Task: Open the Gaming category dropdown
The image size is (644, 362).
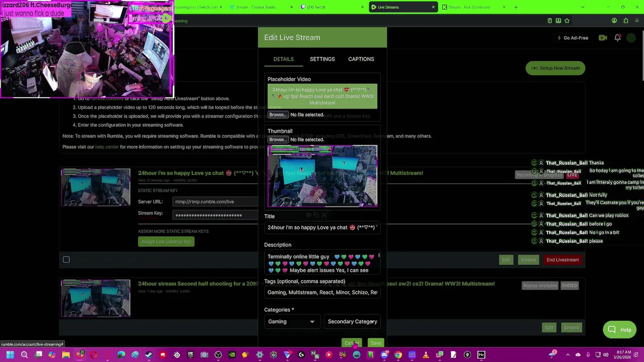Action: tap(292, 322)
